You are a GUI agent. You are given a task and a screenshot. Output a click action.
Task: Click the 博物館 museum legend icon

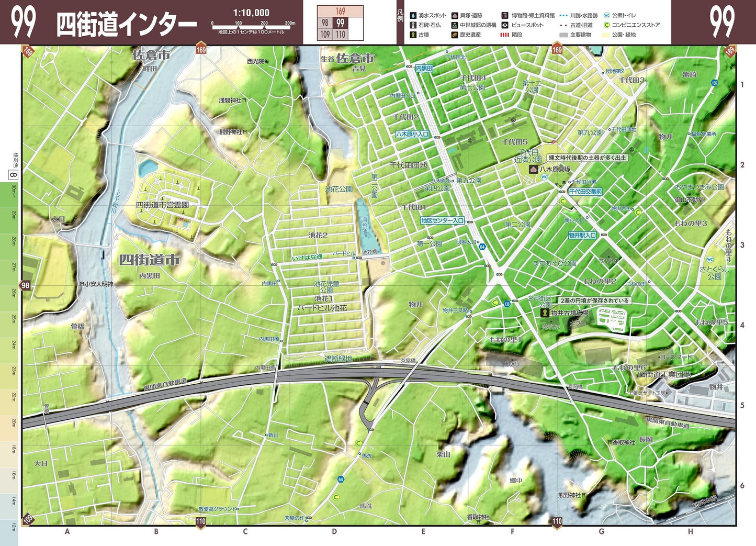pos(505,16)
